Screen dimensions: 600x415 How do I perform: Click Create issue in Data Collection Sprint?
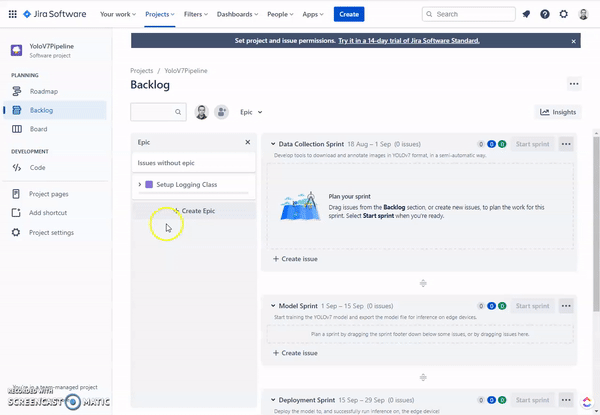point(295,259)
